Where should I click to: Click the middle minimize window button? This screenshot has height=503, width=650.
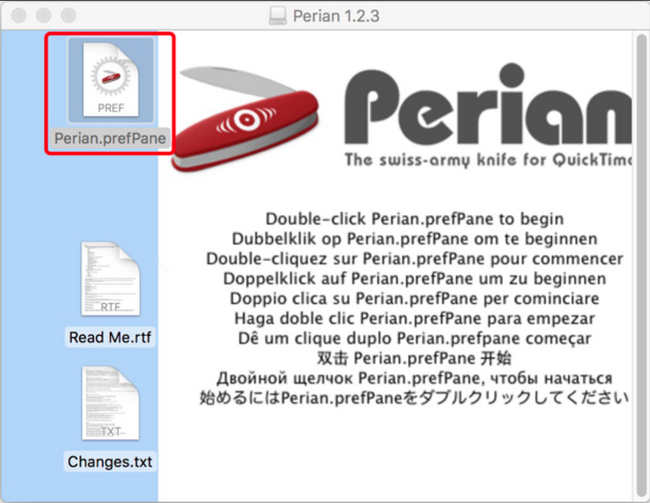click(44, 16)
